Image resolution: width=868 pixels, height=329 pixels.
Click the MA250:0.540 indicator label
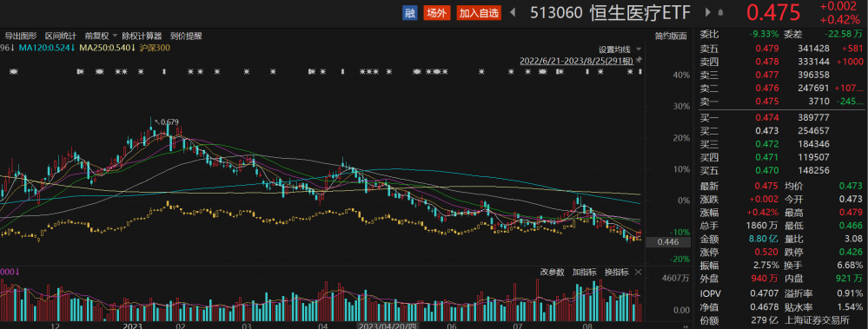click(108, 48)
